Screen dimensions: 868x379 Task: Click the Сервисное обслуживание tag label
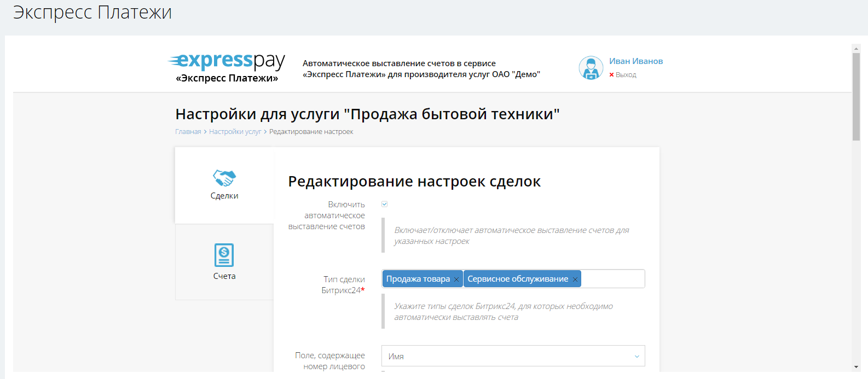[x=518, y=279]
